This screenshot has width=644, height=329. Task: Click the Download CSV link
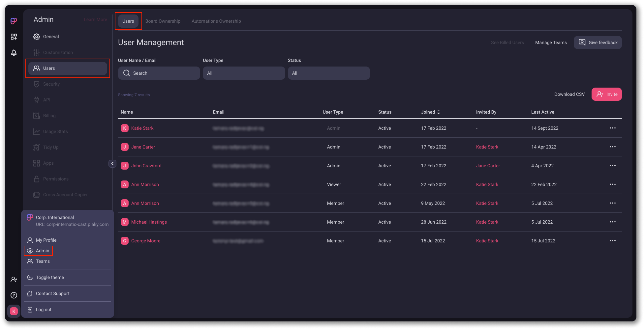[569, 94]
